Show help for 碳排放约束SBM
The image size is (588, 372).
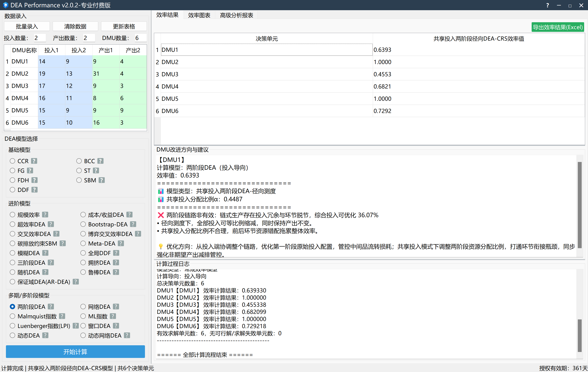coord(63,244)
